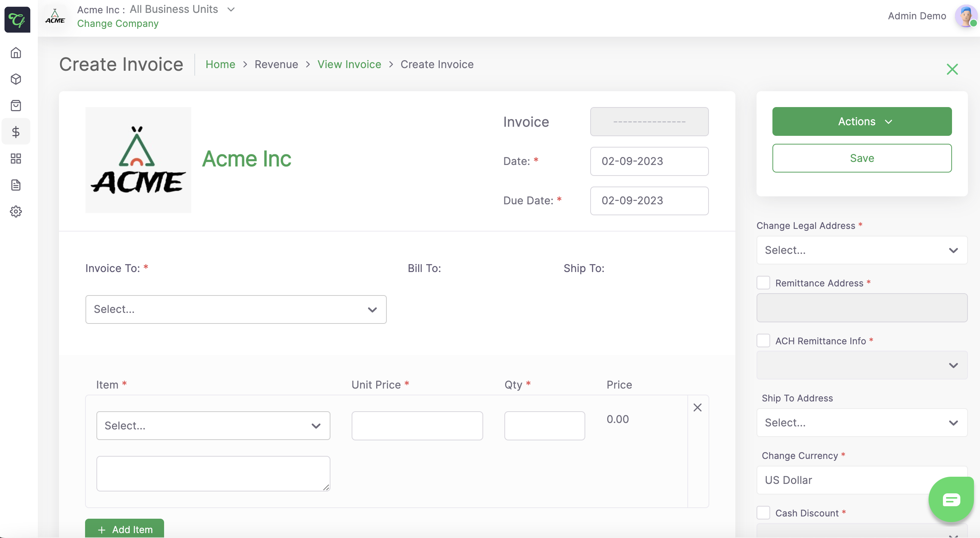Select the cube Products icon in the sidebar

[16, 79]
